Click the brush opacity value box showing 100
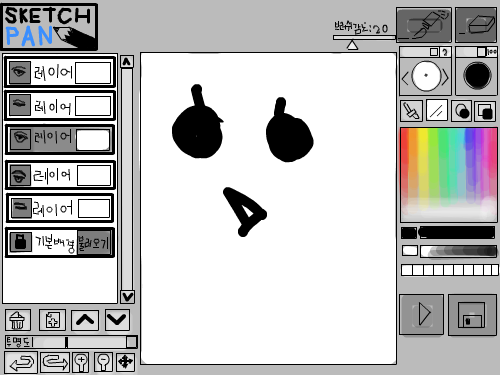Image resolution: width=500 pixels, height=375 pixels. pos(492,52)
